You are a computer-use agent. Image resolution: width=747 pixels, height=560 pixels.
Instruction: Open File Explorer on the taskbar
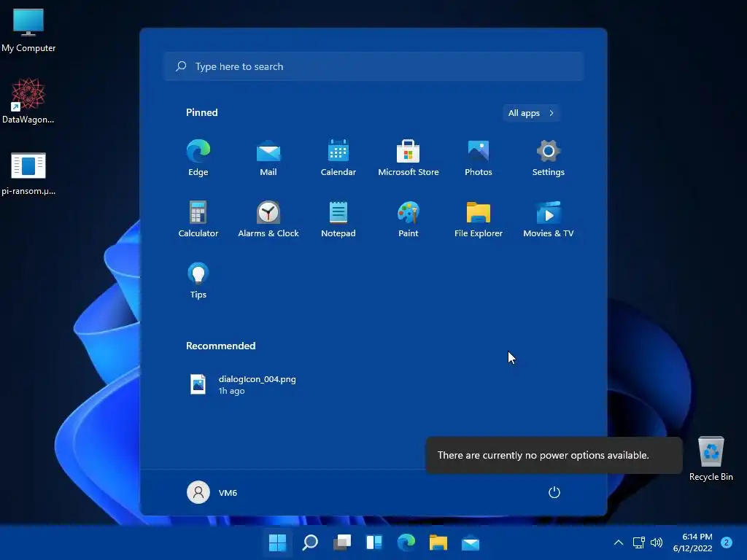438,542
